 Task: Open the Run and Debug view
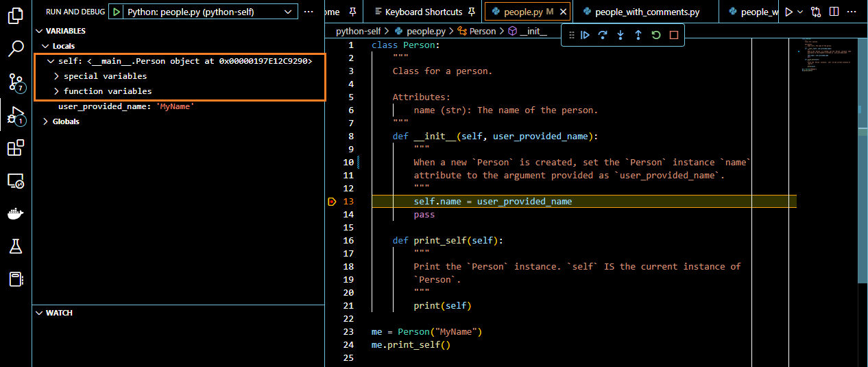(16, 115)
